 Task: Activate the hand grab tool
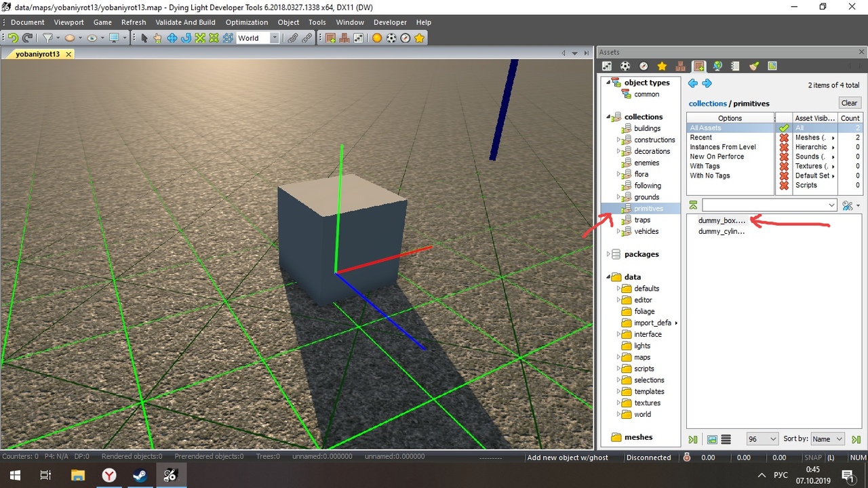(x=157, y=38)
